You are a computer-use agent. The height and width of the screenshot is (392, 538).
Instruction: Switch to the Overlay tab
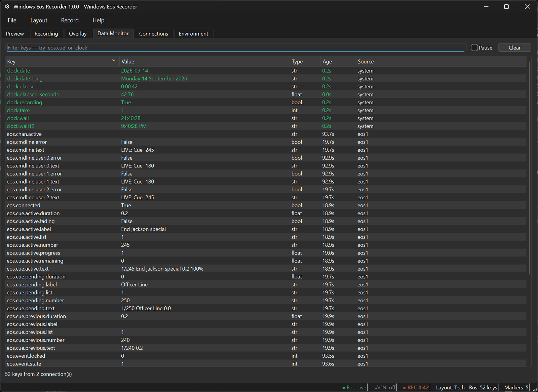(78, 34)
